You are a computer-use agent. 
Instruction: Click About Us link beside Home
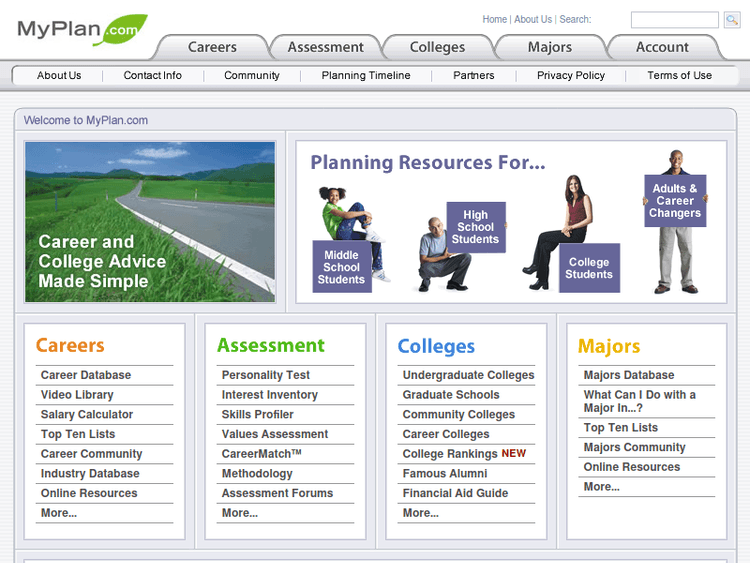point(533,19)
